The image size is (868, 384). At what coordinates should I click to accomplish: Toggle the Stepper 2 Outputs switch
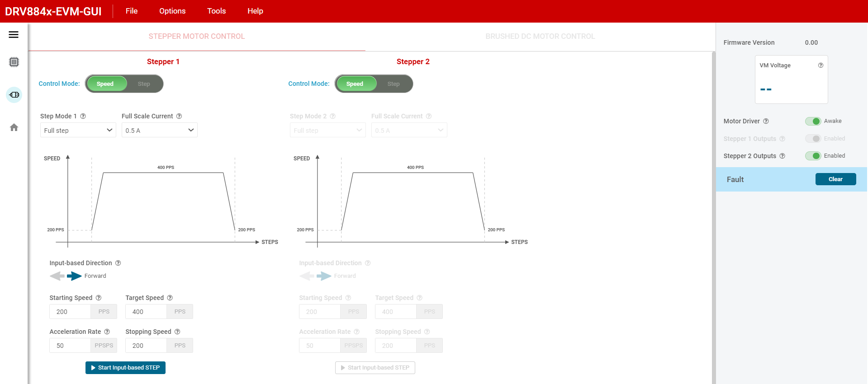[x=813, y=156]
